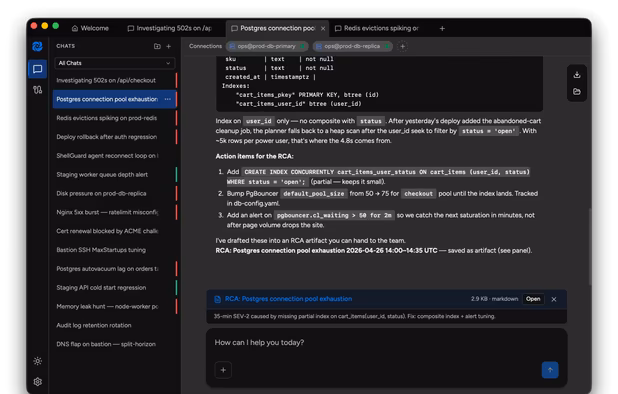Switch to Investigating 502s tab
Screen dimensions: 618x394
click(169, 28)
